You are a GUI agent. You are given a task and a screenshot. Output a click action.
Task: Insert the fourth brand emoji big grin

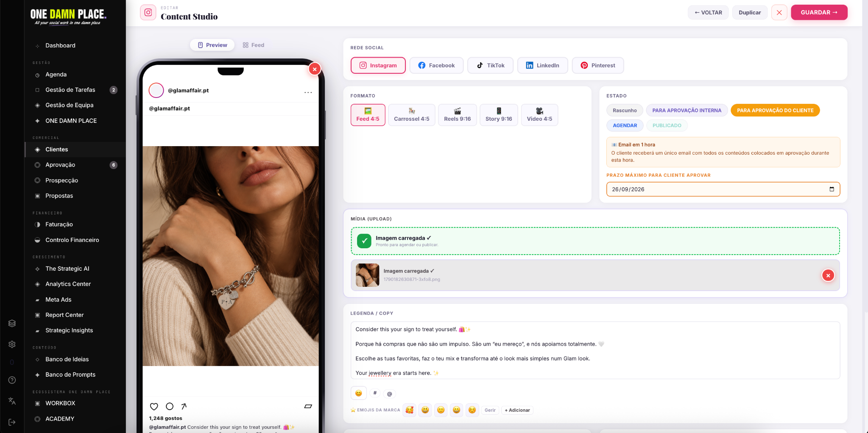point(456,410)
